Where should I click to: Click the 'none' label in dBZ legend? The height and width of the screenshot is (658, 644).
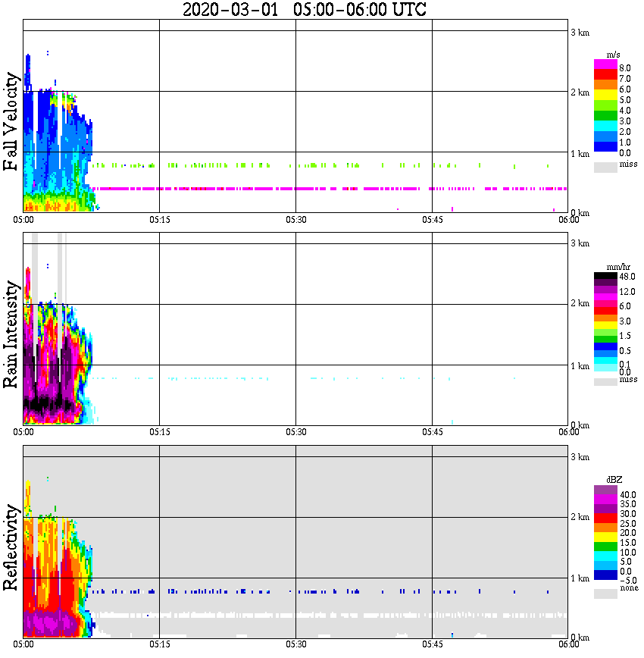[x=629, y=588]
